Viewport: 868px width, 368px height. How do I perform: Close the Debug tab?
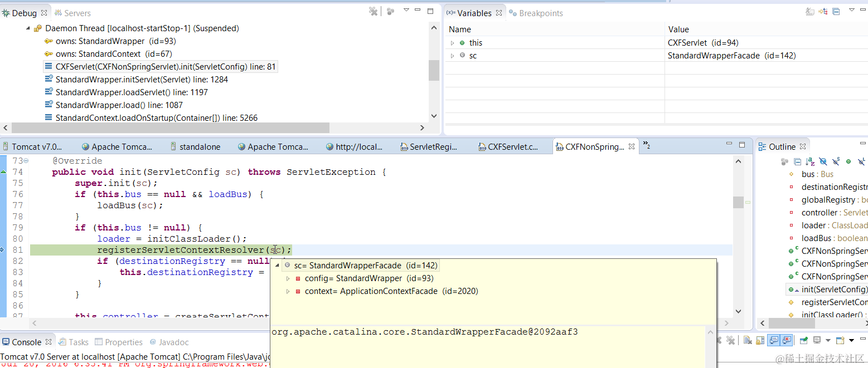click(x=44, y=13)
